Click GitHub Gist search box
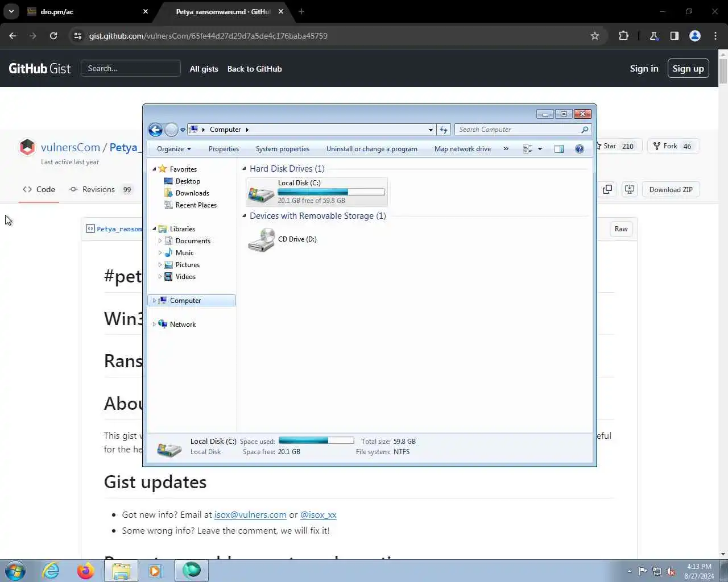This screenshot has width=728, height=582. click(x=131, y=68)
